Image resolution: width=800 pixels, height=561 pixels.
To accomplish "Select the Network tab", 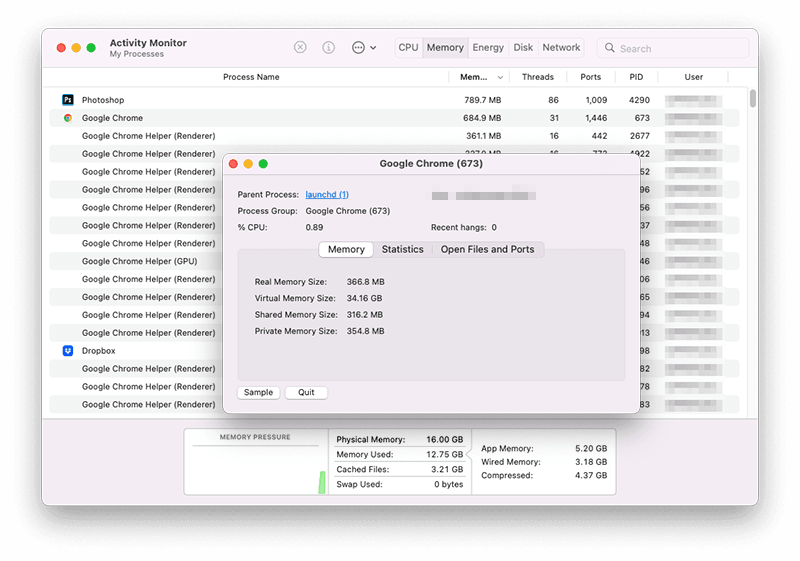I will click(561, 48).
